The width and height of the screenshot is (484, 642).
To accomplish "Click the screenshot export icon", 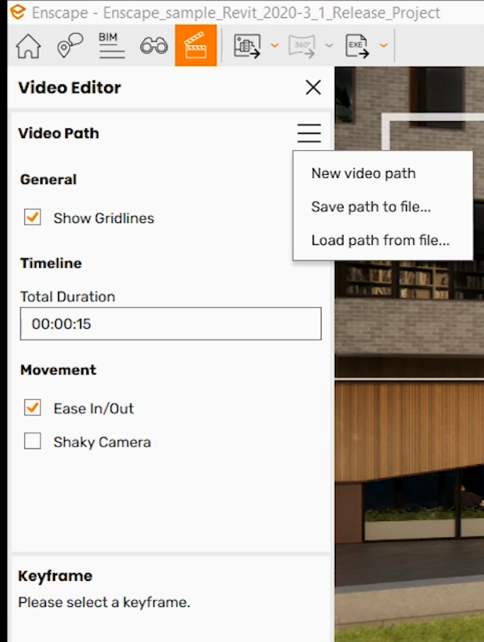I will tap(247, 45).
